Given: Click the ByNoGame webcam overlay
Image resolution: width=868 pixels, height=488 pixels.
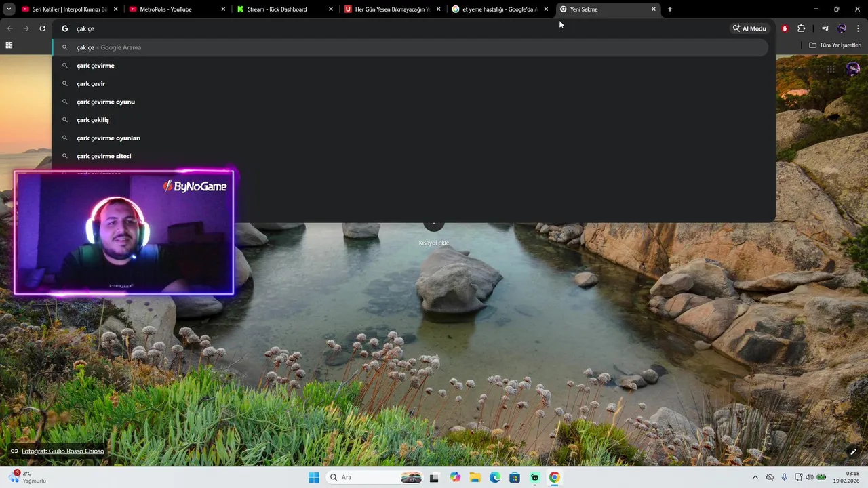Looking at the screenshot, I should pos(124,232).
